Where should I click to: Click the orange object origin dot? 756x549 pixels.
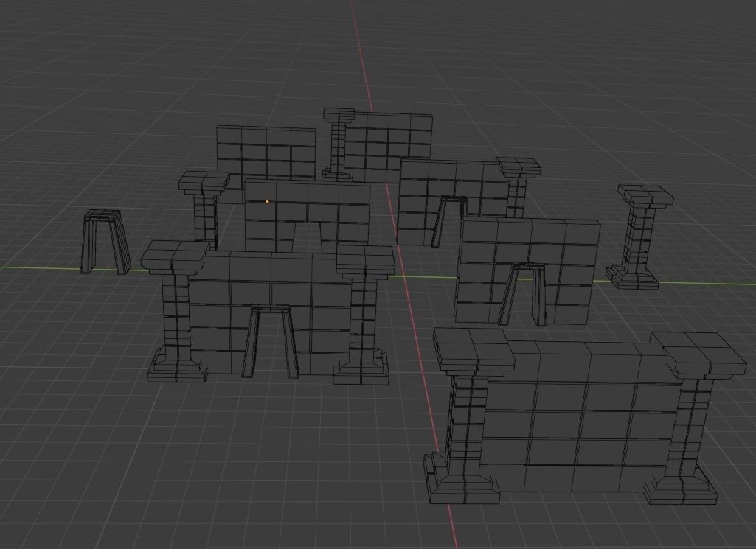[x=267, y=202]
